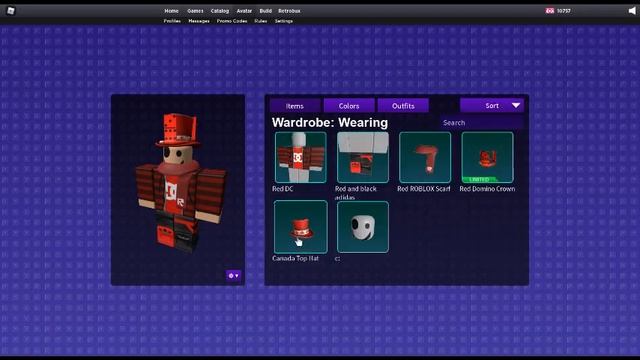Open the Catalog menu
The image size is (640, 360).
220,11
